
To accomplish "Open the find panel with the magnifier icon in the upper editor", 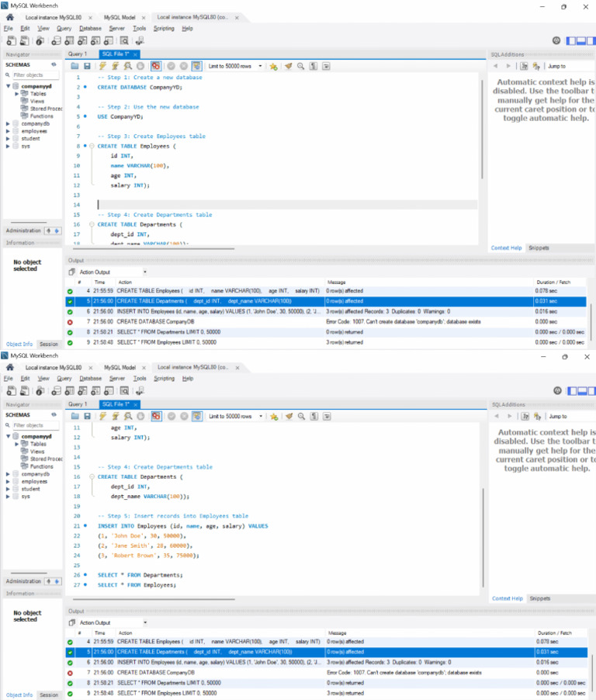I will (x=301, y=66).
